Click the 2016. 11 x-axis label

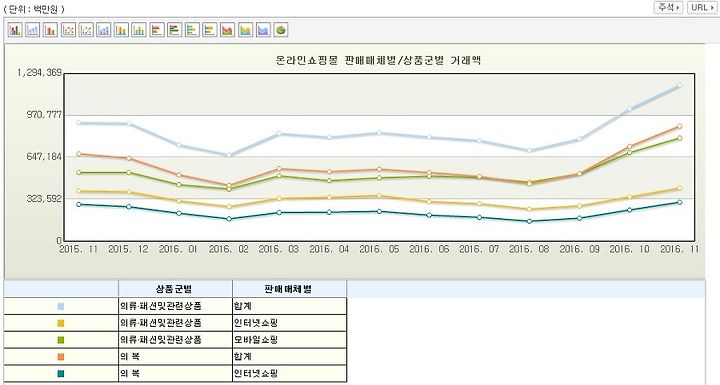(679, 249)
